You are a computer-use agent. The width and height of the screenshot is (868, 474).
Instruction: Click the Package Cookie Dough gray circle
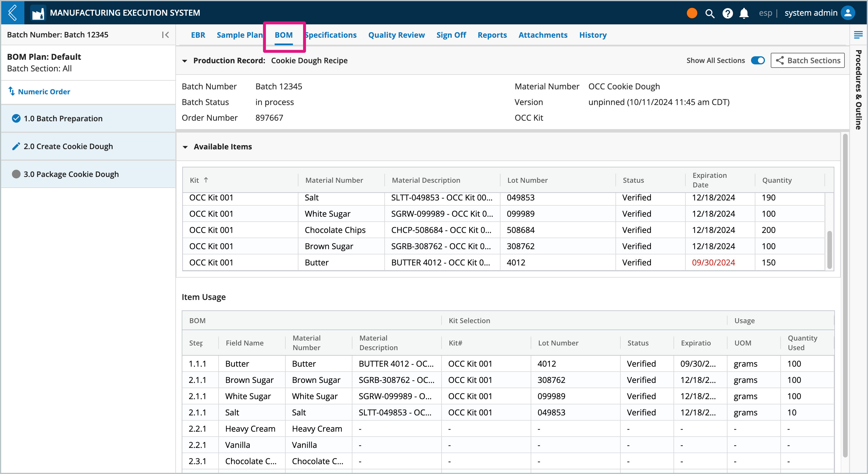pyautogui.click(x=16, y=174)
